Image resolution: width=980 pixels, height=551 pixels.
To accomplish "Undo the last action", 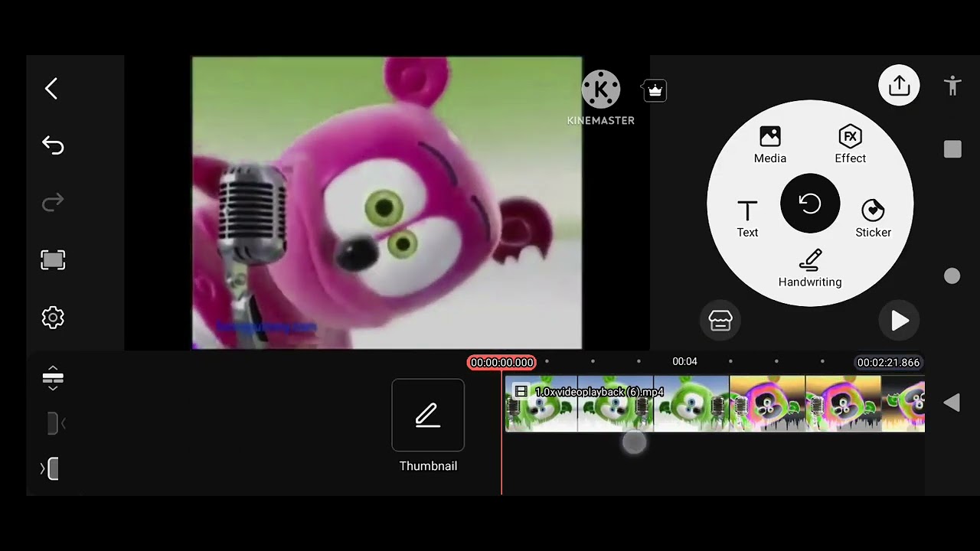I will coord(53,145).
